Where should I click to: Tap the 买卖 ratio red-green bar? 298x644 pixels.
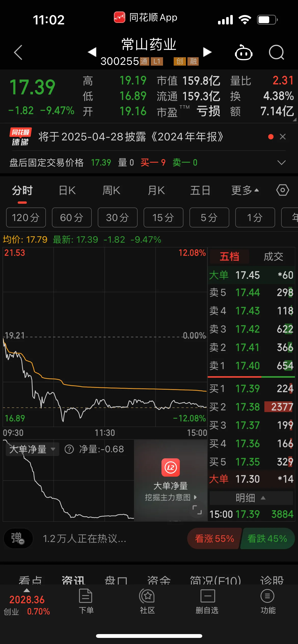coord(251,377)
